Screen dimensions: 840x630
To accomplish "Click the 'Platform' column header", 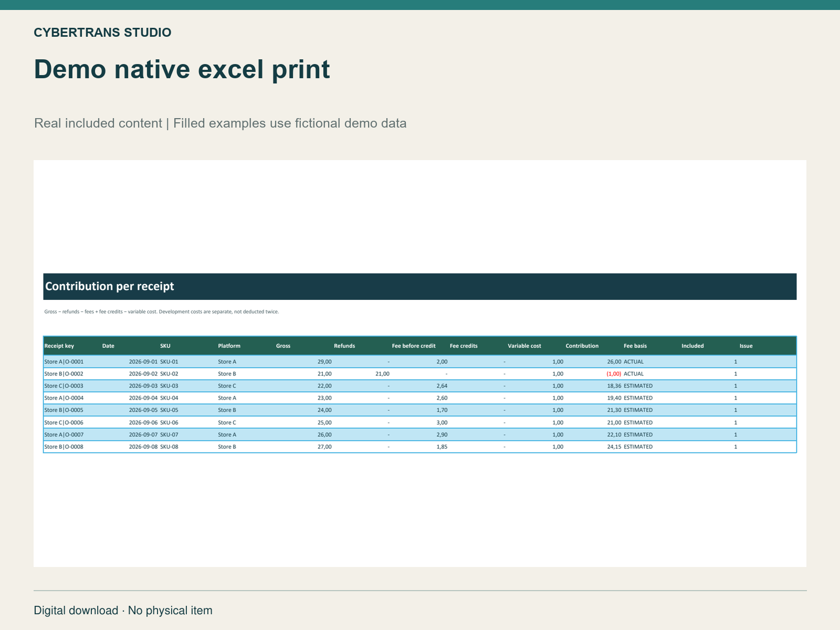I will tap(229, 346).
